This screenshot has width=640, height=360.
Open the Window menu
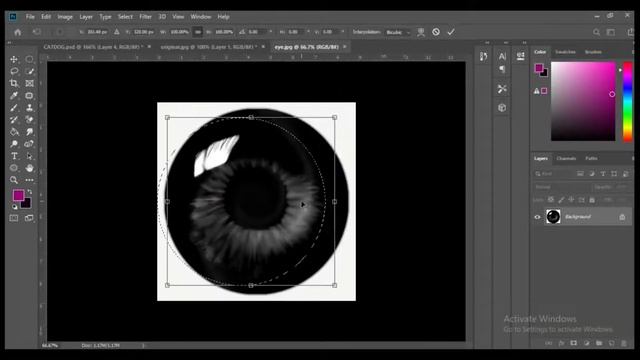pos(201,17)
